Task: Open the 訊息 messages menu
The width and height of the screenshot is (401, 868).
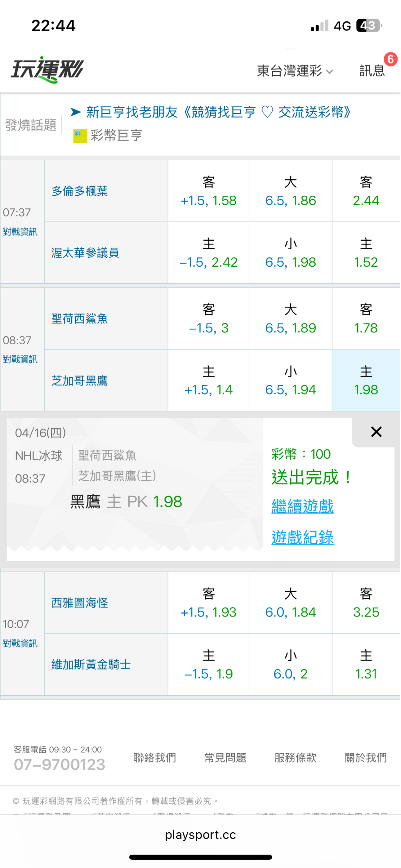Action: tap(372, 71)
